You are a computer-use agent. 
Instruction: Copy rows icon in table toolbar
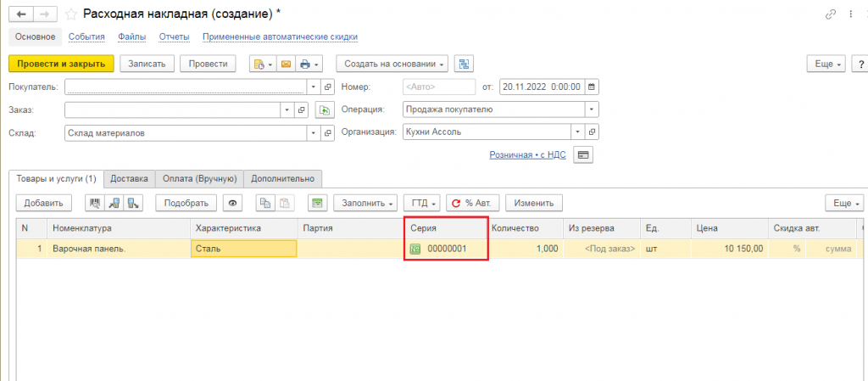click(x=265, y=204)
